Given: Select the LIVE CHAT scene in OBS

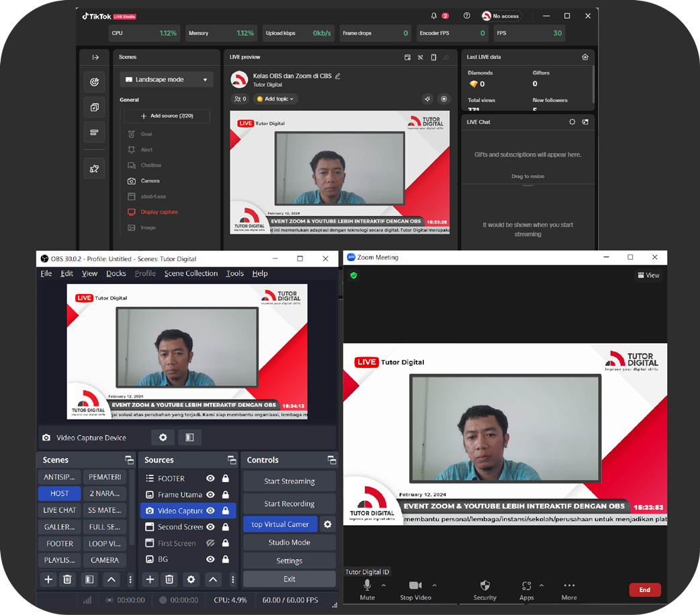Looking at the screenshot, I should [x=60, y=510].
